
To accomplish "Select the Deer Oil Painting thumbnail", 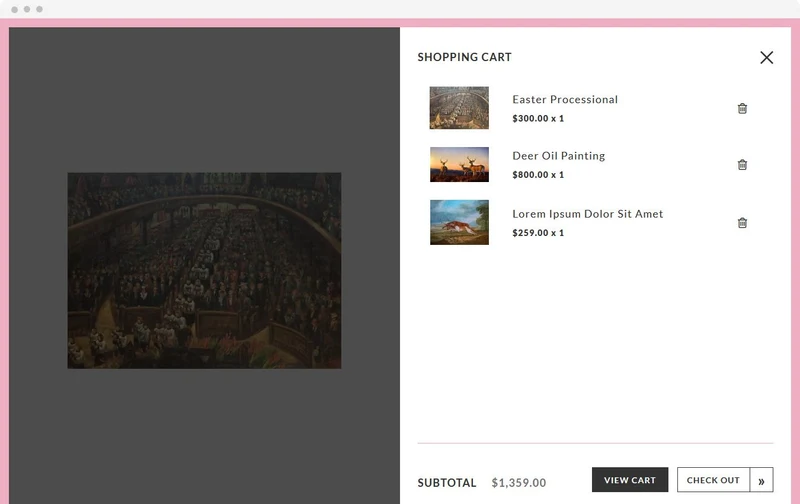I will [459, 164].
